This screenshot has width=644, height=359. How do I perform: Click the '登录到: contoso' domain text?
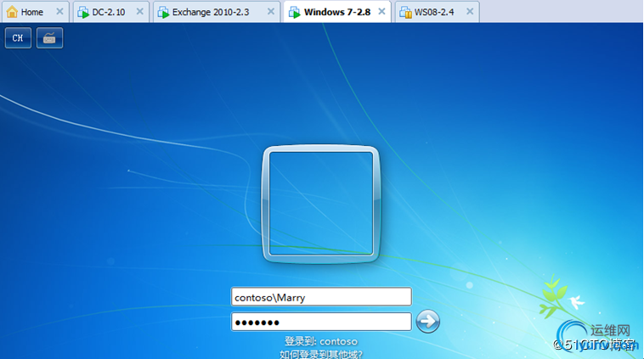point(321,341)
